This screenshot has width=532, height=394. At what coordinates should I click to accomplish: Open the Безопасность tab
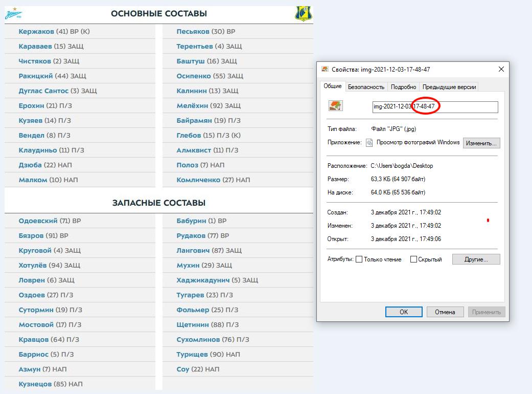(366, 87)
